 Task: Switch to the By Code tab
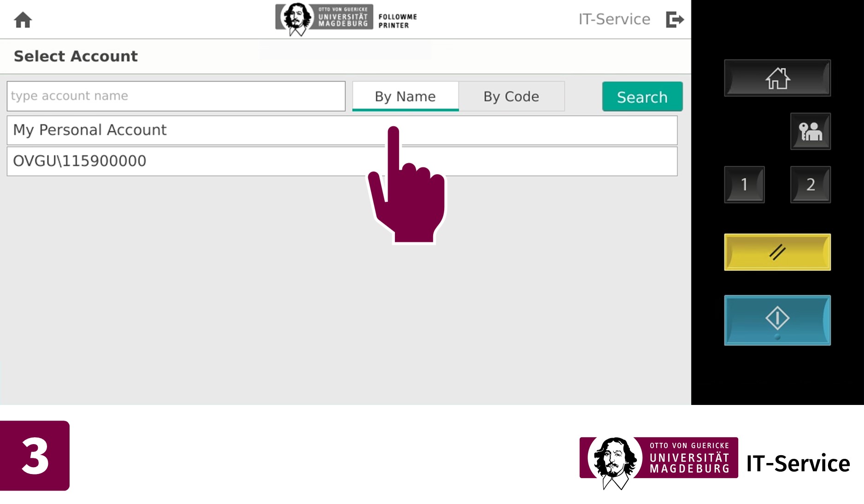[511, 96]
